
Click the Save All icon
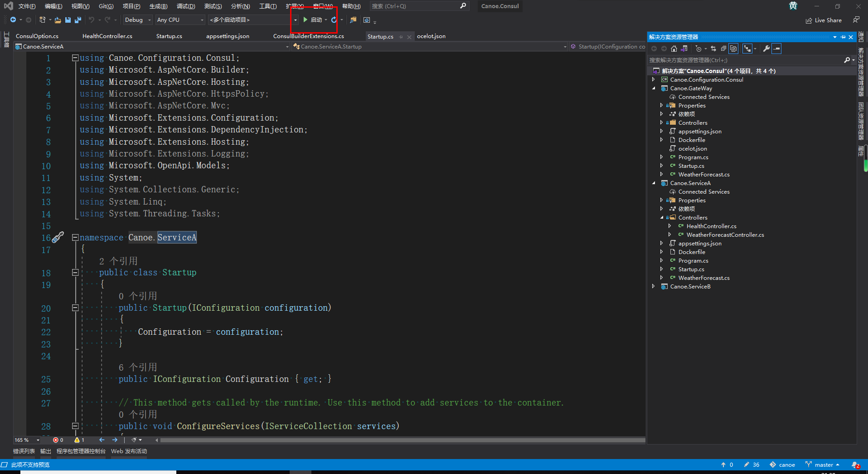click(x=78, y=20)
